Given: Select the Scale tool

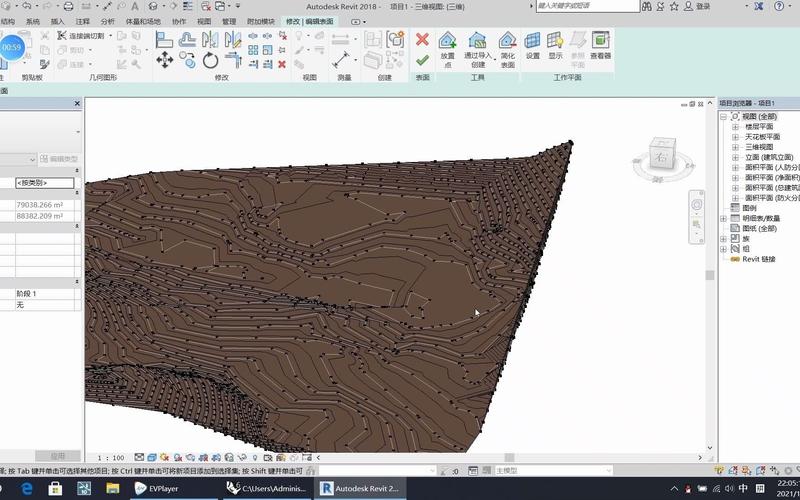Looking at the screenshot, I should [267, 50].
